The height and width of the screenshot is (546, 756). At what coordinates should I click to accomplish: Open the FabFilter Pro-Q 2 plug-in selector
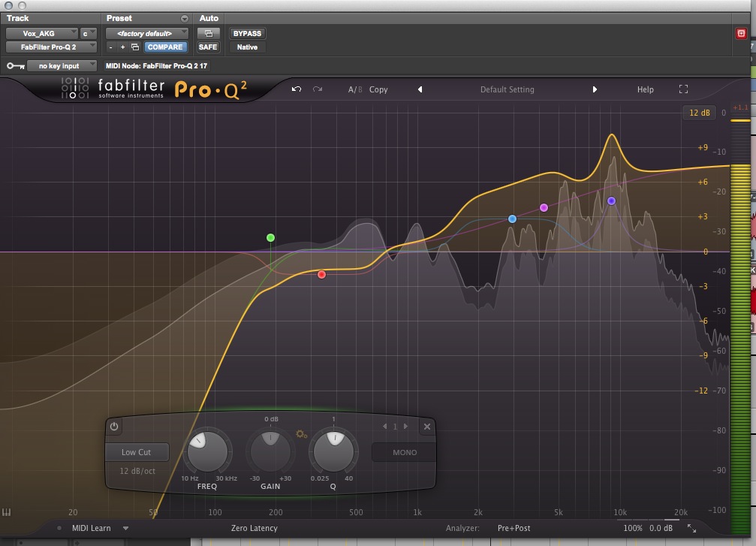coord(51,47)
